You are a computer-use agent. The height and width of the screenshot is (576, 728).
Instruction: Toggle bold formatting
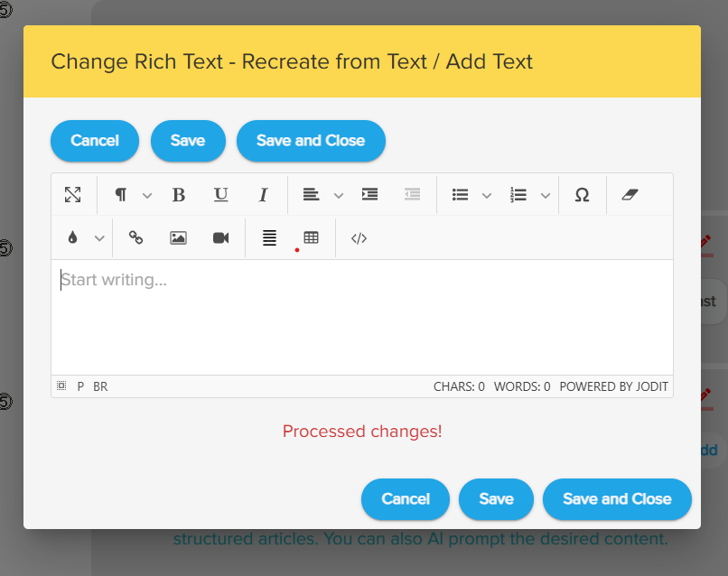pos(179,195)
